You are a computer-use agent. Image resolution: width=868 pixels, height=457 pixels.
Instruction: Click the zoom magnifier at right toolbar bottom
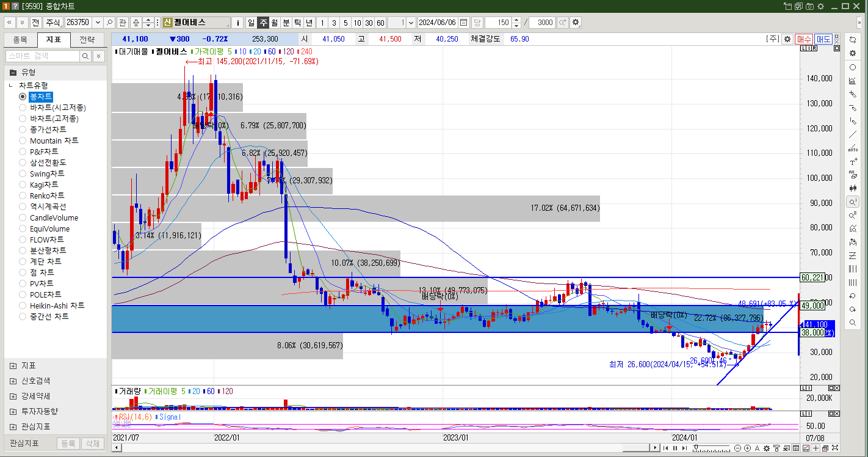[853, 323]
